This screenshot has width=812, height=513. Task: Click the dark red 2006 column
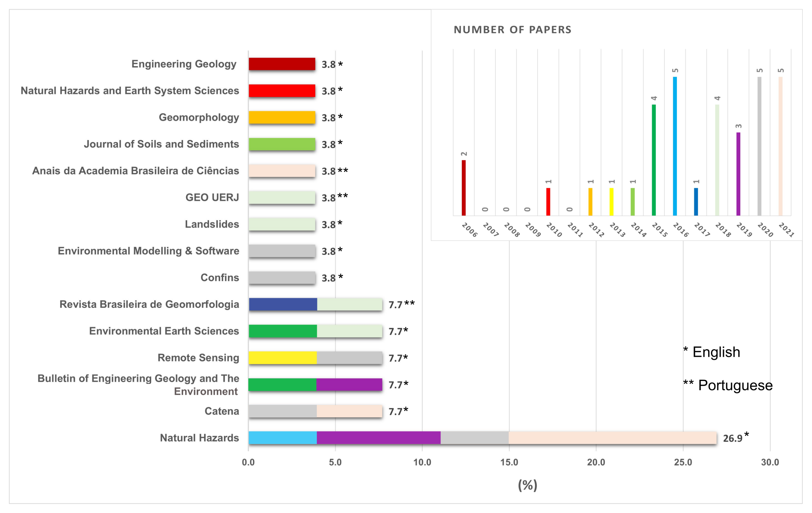(464, 187)
